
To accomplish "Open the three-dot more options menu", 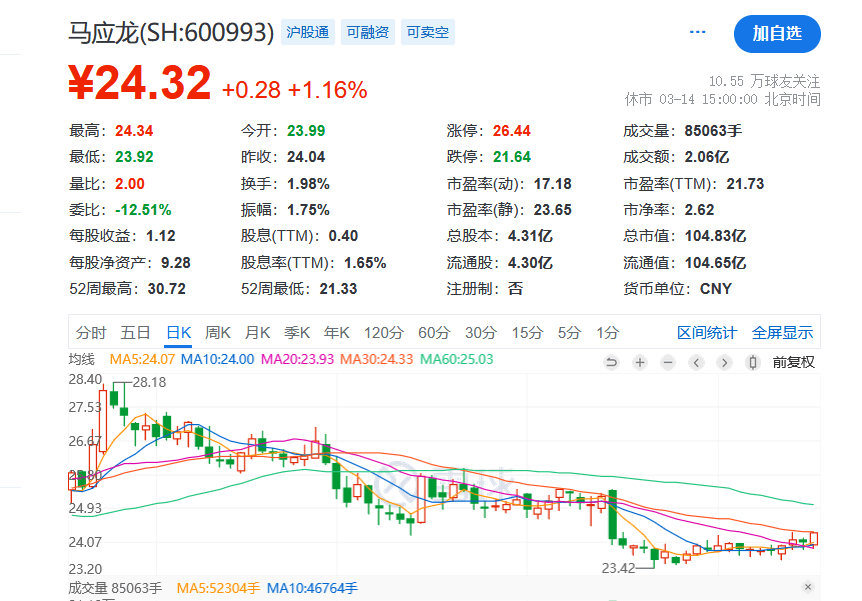I will point(698,32).
